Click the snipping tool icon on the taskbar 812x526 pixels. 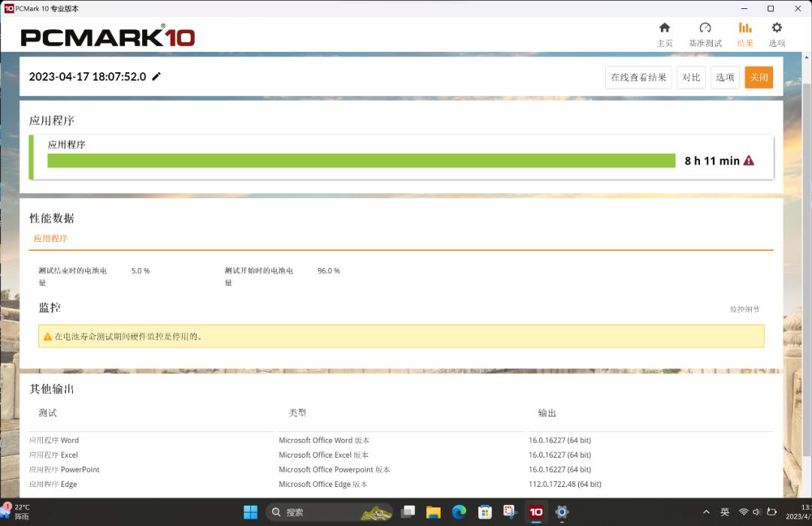510,512
